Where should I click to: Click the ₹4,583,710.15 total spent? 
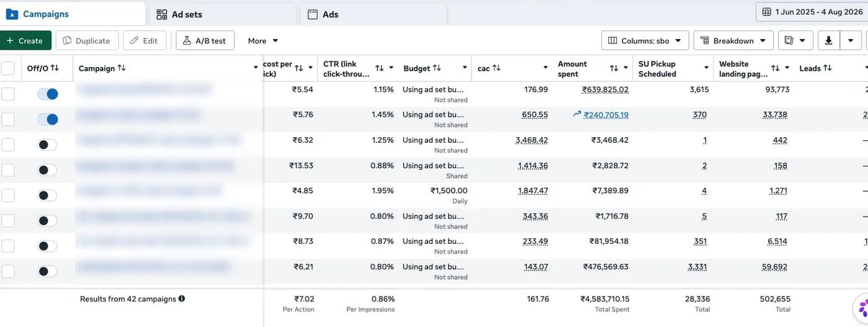tap(604, 299)
